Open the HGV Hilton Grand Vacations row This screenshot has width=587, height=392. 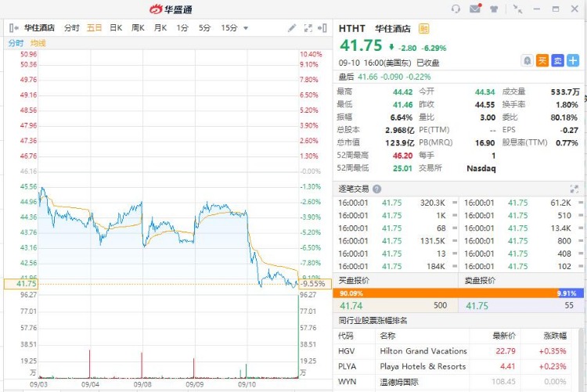[x=452, y=351]
